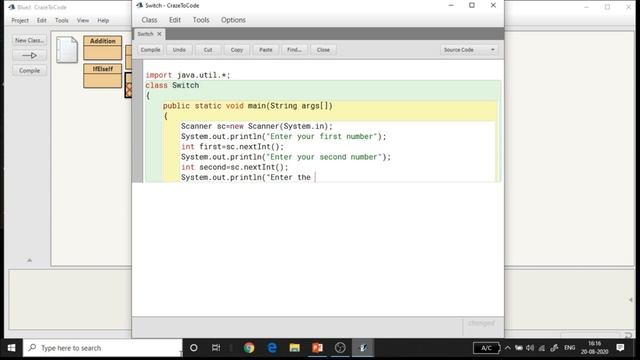This screenshot has width=640, height=360.
Task: Open the notification center icon
Action: click(x=620, y=348)
